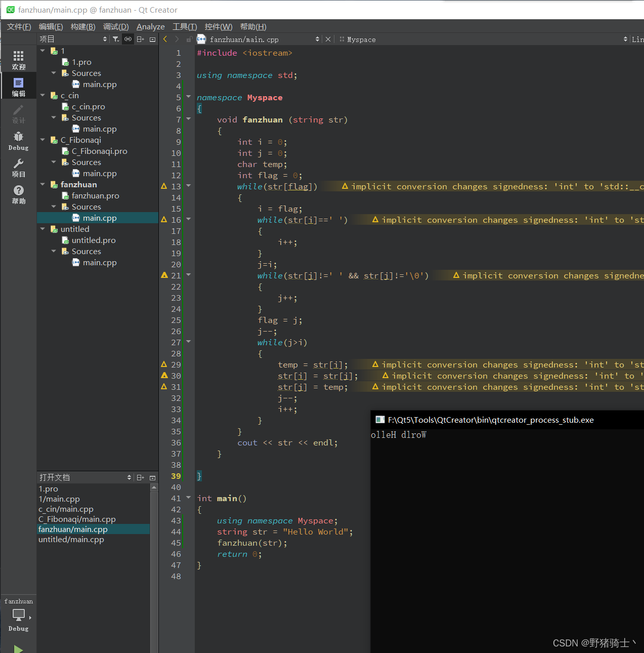Close the 打开文档 open documents panel

152,477
